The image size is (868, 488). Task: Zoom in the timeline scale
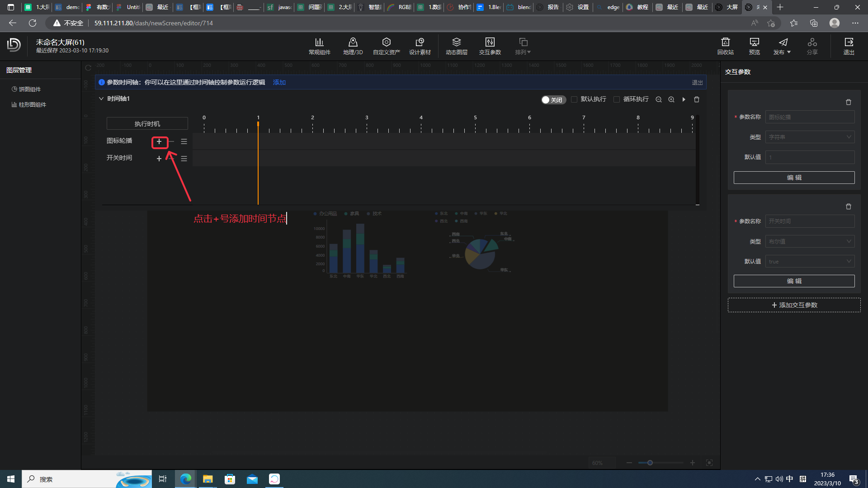pos(671,99)
